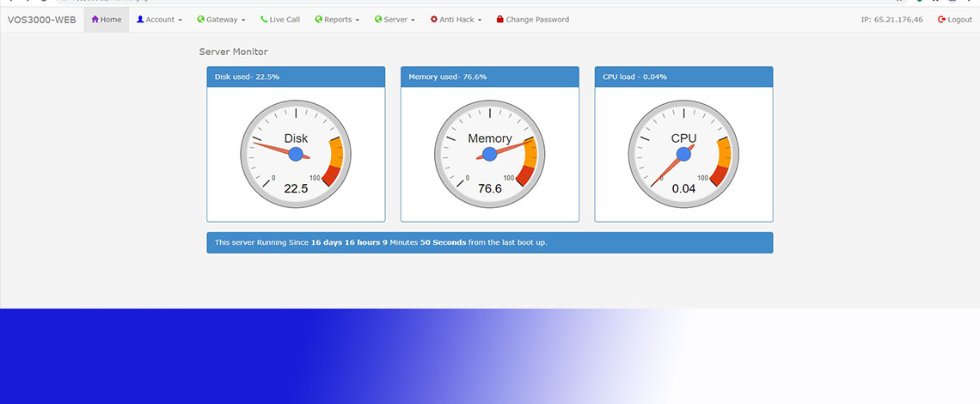This screenshot has width=980, height=404.
Task: Click the purple Home icon in navbar
Action: point(95,20)
